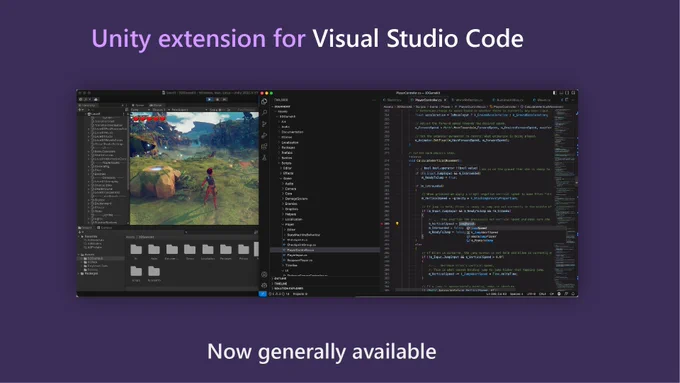Select Favorites in Unity Project tree

(x=90, y=236)
